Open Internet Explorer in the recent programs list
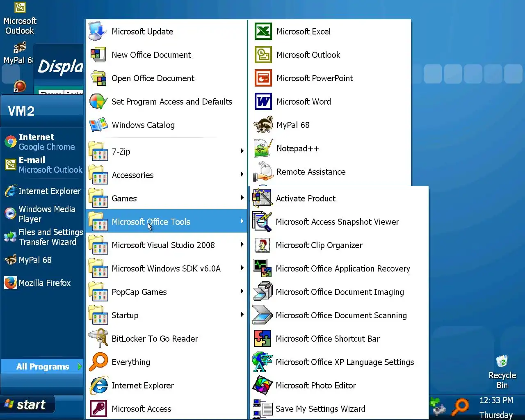The image size is (525, 420). [42, 191]
